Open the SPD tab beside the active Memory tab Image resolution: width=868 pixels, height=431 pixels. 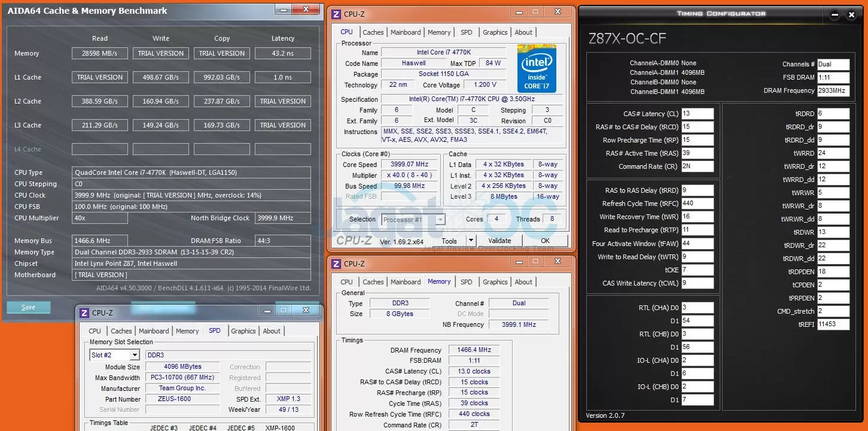tap(467, 282)
